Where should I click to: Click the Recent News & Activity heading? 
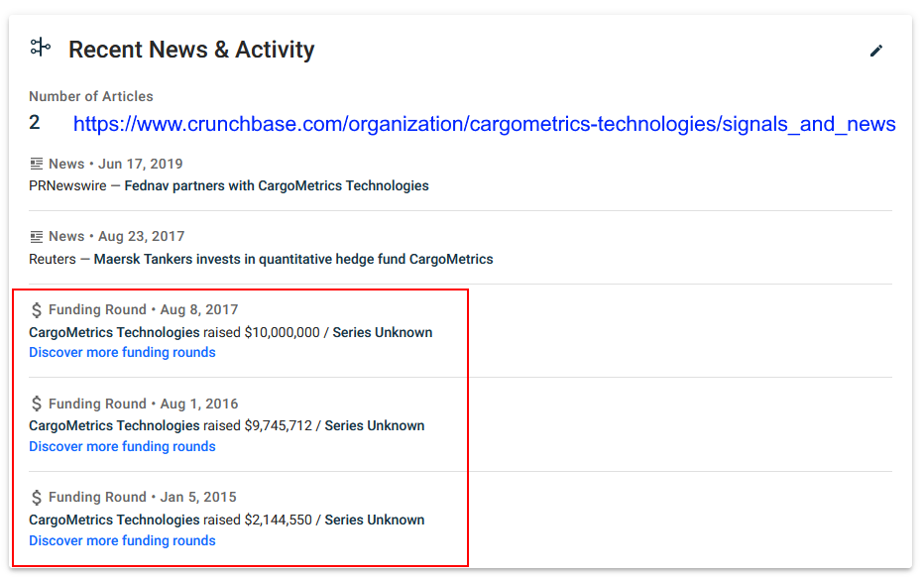[191, 50]
